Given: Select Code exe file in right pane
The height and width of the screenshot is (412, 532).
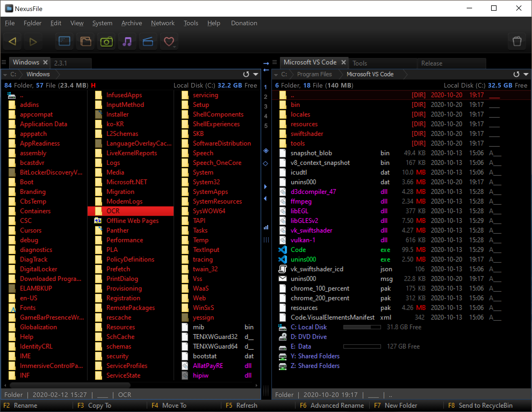Looking at the screenshot, I should coord(298,250).
